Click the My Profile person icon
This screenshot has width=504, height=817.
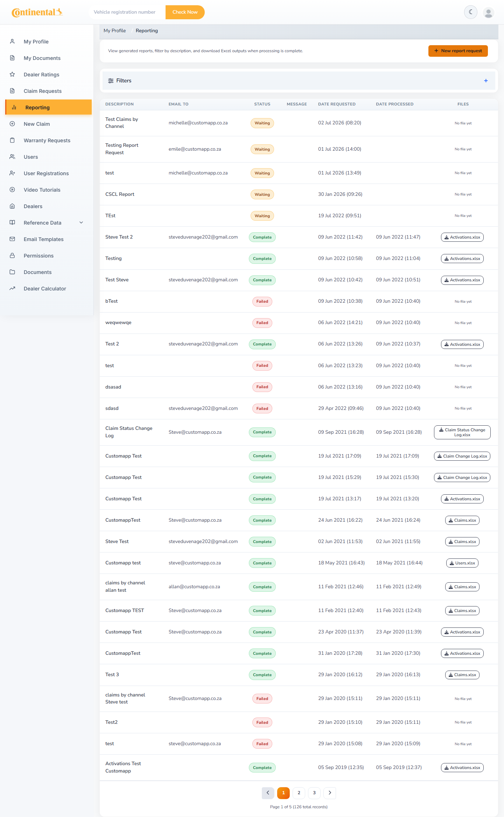click(x=12, y=41)
